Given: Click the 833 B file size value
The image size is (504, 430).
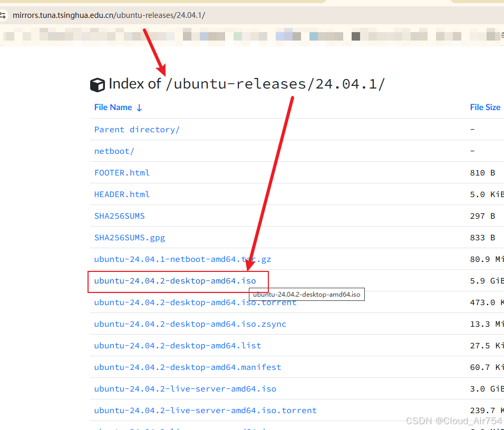Looking at the screenshot, I should [x=482, y=238].
